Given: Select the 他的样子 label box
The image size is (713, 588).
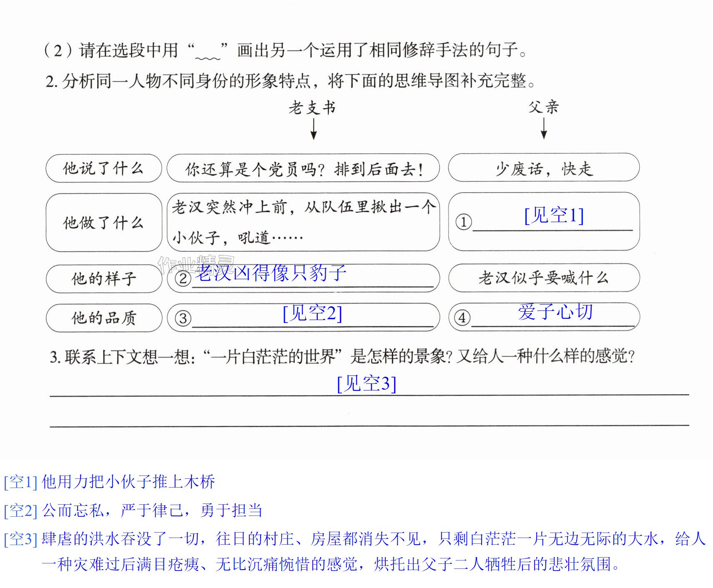Looking at the screenshot, I should [x=104, y=278].
